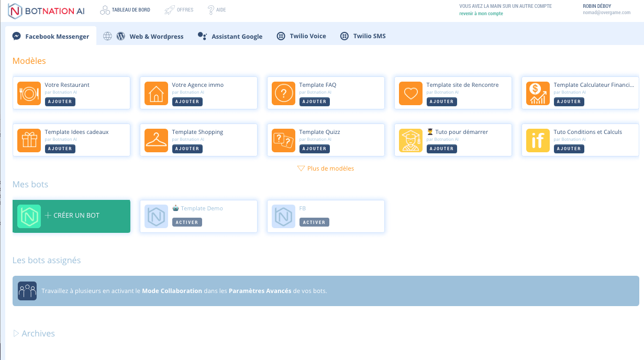Click the Template Shopping hanger icon
The height and width of the screenshot is (360, 644).
[156, 140]
